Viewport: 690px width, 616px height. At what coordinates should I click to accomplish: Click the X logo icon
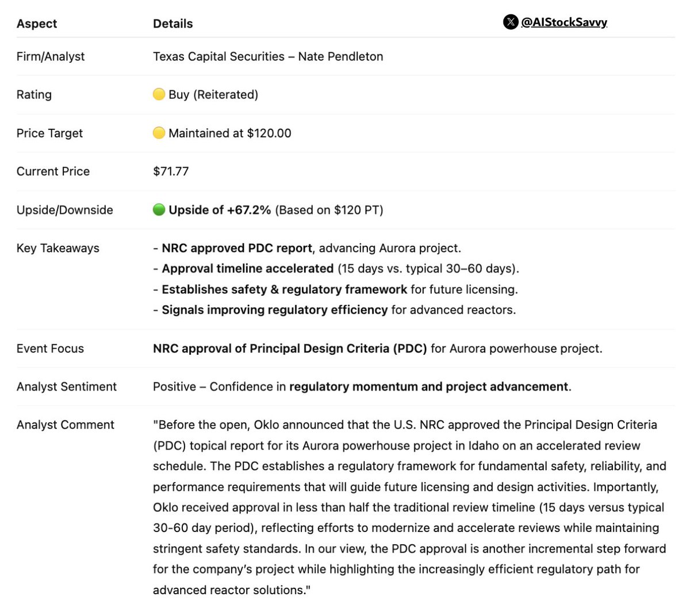pos(511,22)
